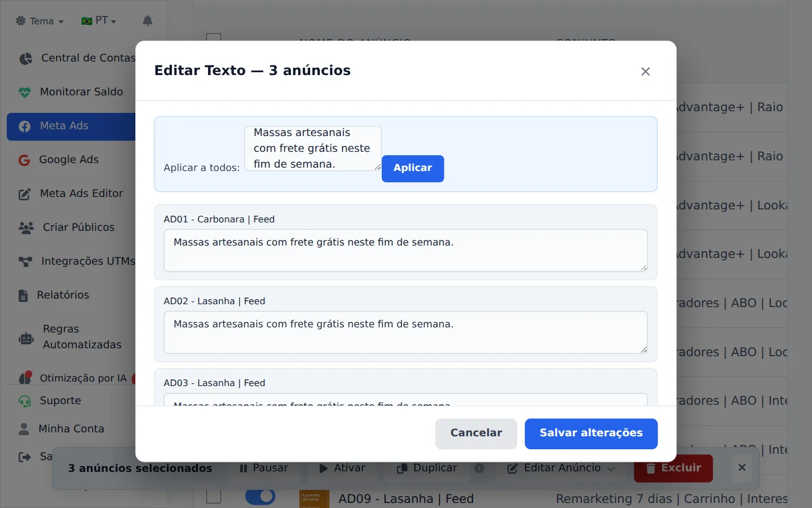Click the Google Ads G icon

[x=24, y=160]
